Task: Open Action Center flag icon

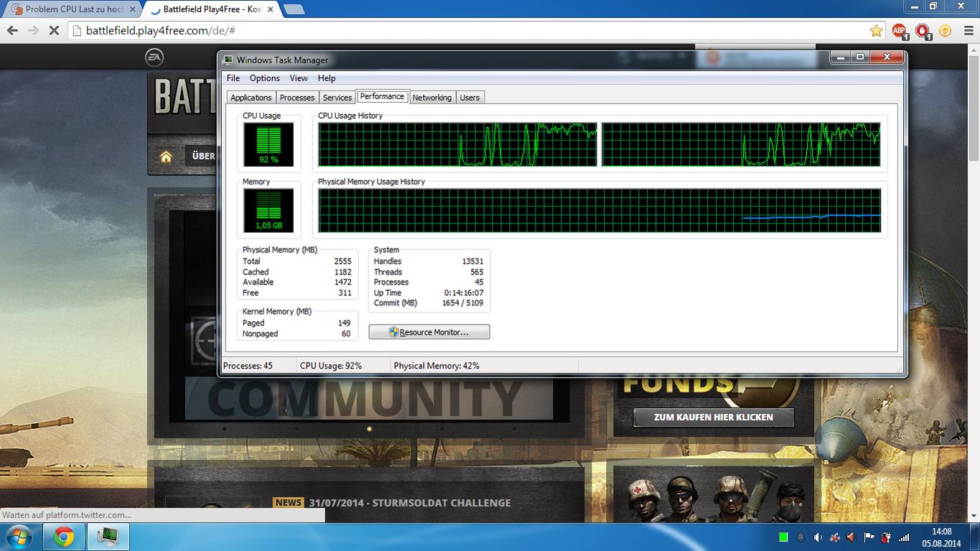Action: tap(869, 537)
